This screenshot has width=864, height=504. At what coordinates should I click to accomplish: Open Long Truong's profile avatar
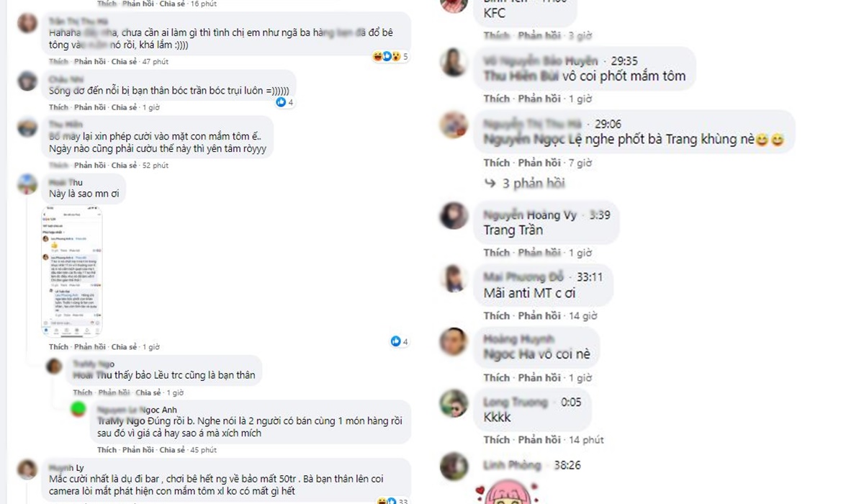tap(454, 405)
